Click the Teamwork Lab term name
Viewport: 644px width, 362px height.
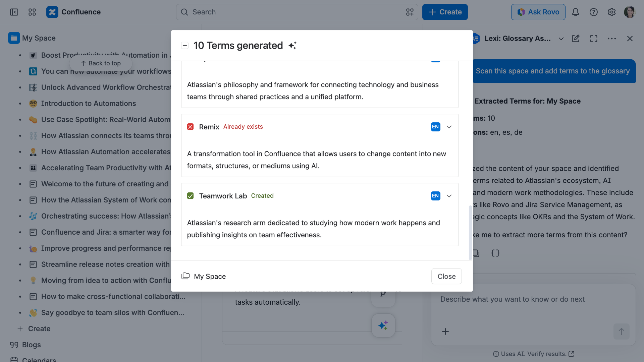pos(223,196)
